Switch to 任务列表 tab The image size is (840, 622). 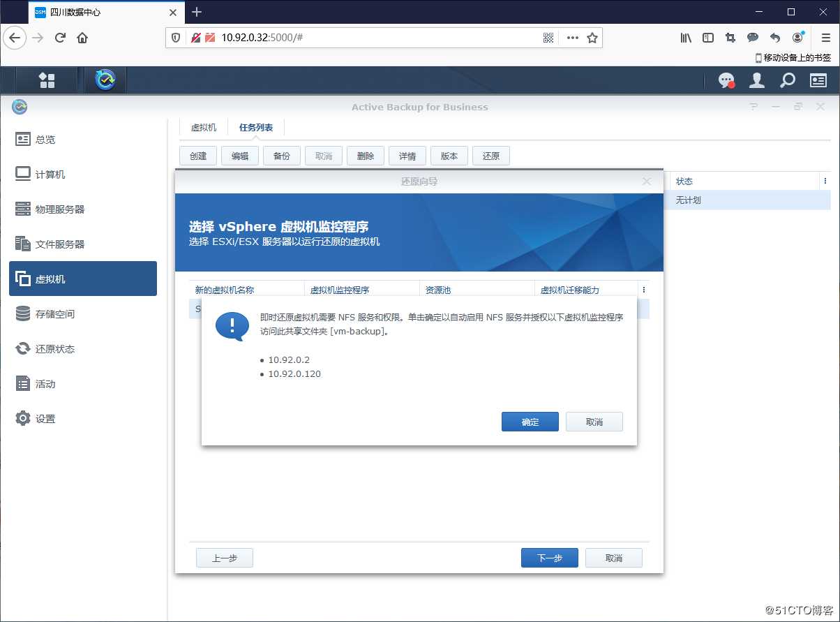coord(256,128)
